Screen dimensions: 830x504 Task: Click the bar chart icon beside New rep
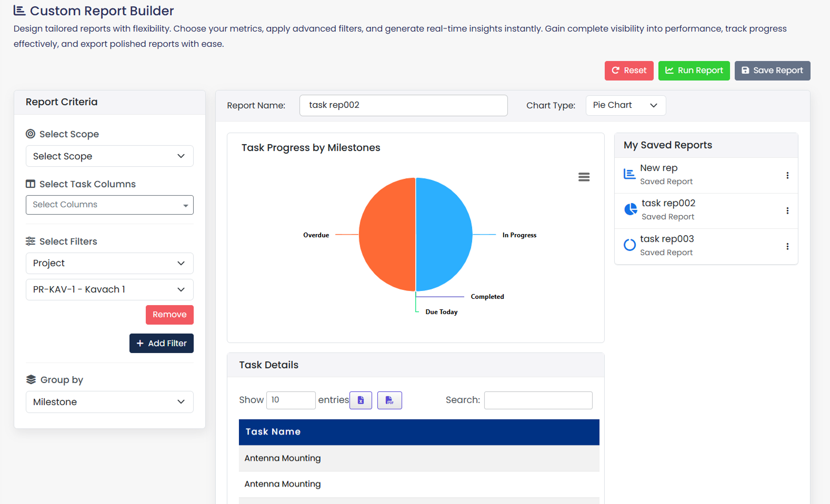[x=629, y=174]
